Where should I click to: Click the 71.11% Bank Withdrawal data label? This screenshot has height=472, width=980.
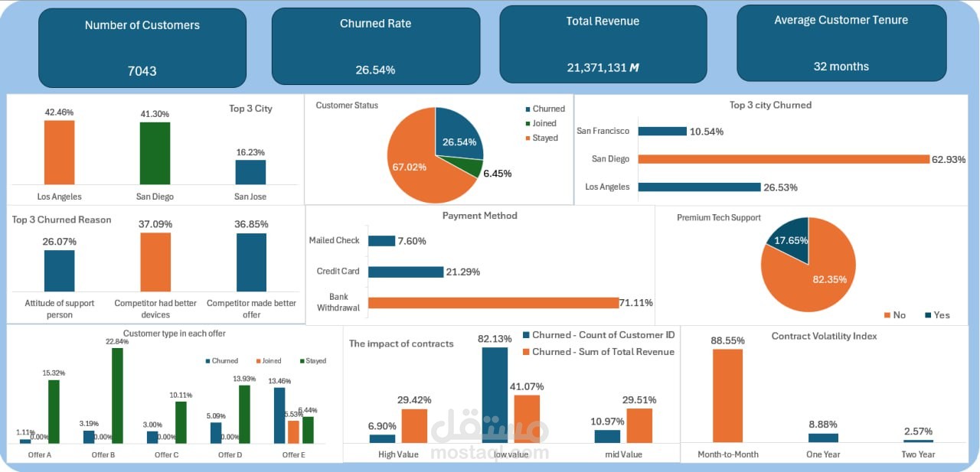pyautogui.click(x=637, y=303)
